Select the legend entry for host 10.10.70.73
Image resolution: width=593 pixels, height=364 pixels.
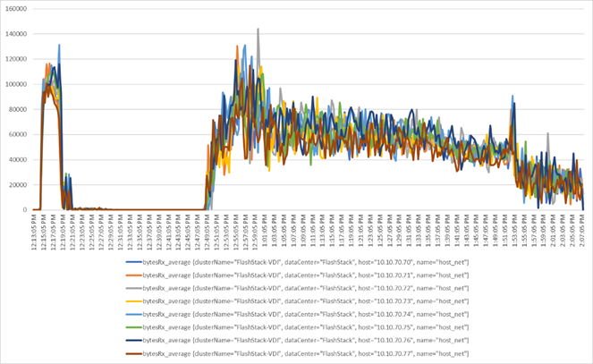tap(297, 301)
